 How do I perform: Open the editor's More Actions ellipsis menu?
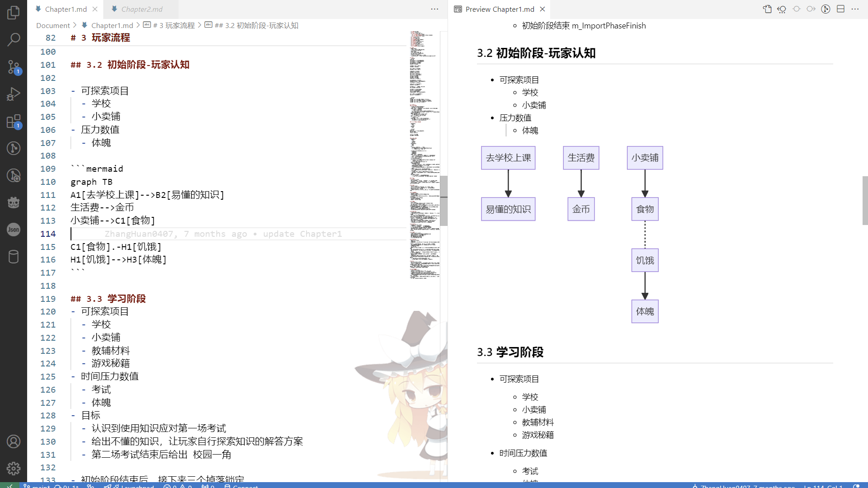(x=434, y=9)
